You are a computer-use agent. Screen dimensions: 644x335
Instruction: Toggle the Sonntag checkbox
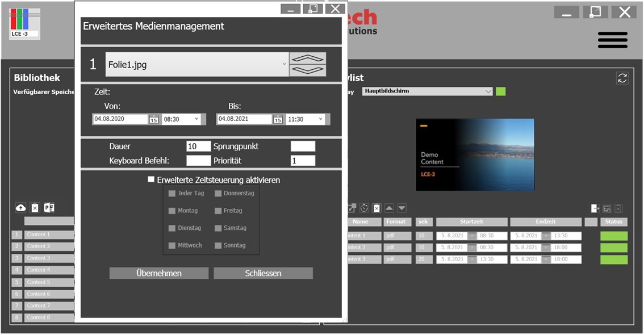click(218, 246)
